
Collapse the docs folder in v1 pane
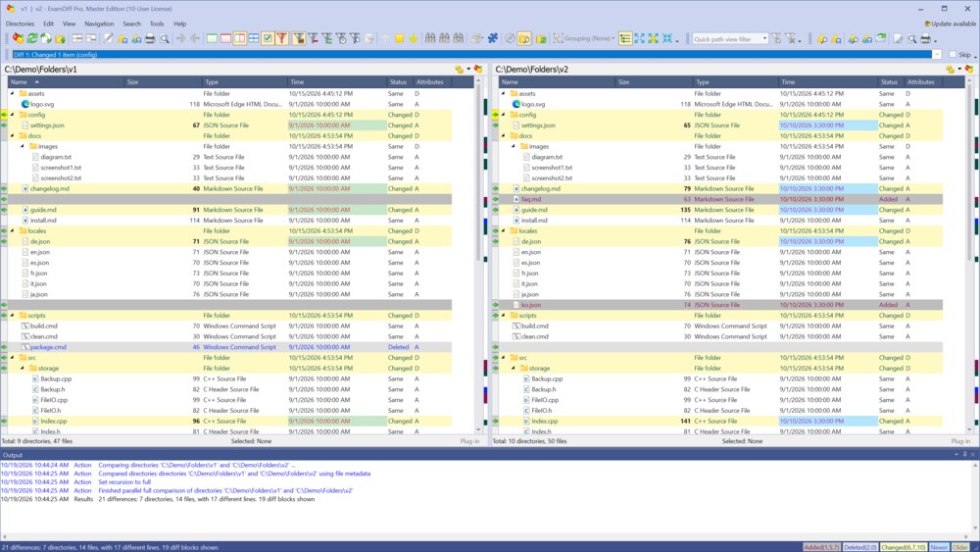(13, 135)
